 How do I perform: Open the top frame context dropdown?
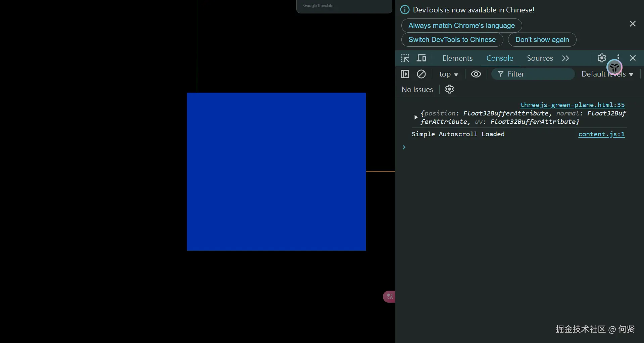click(x=448, y=74)
